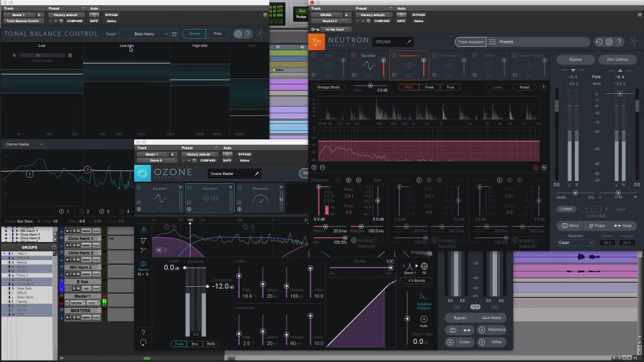644x362 pixels.
Task: Open Ozone plugin factory default preset dropdown
Action: click(199, 154)
